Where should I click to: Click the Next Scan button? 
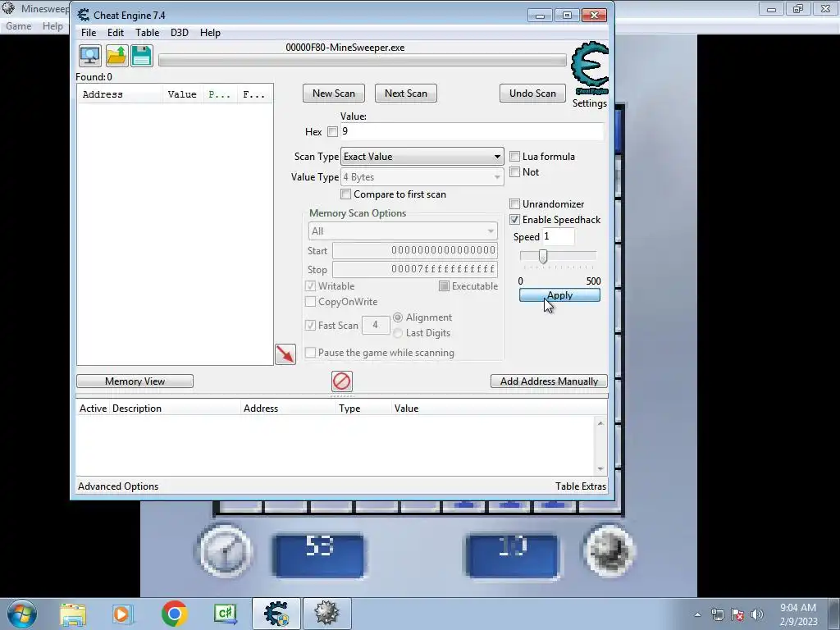(x=406, y=94)
